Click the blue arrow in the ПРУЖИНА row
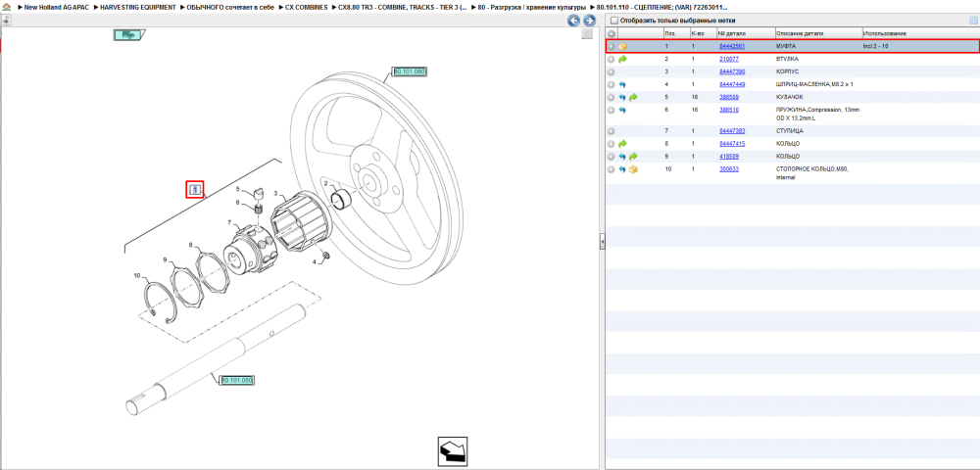Screen dimensions: 980x470 (x=622, y=110)
